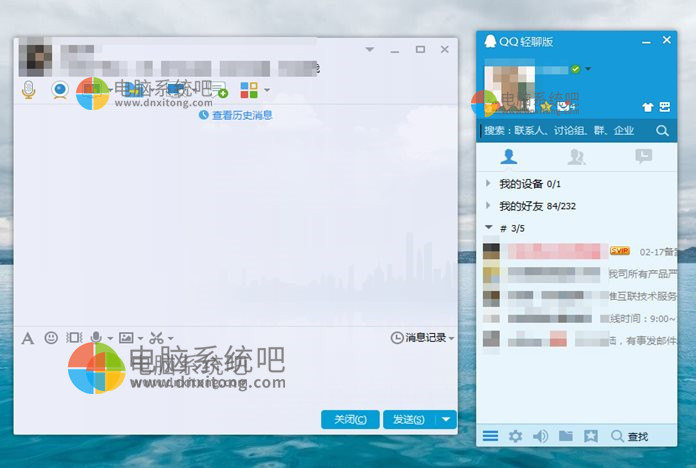Expand the send picture dropdown arrow
Viewport: 696px width, 468px height.
click(140, 339)
